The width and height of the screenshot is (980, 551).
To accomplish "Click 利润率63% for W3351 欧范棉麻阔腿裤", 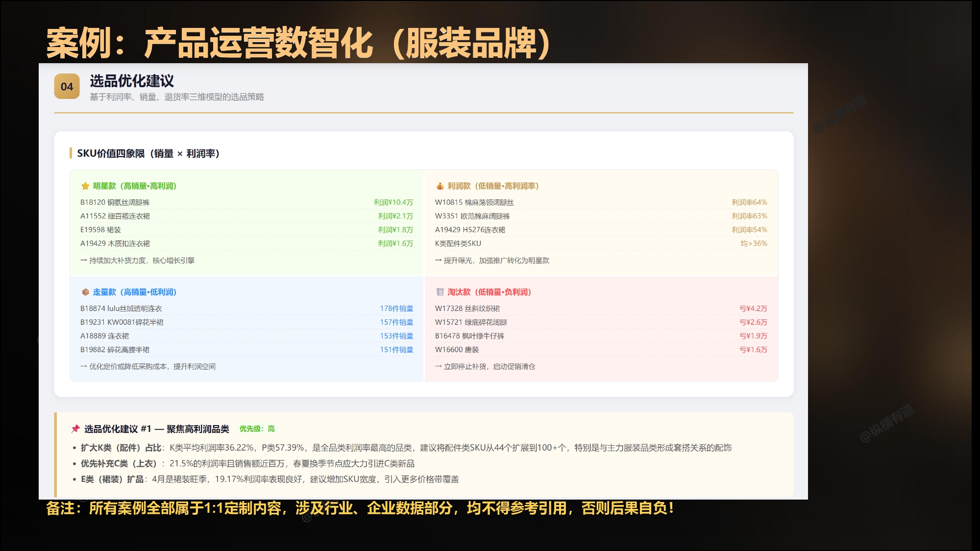I will (750, 216).
